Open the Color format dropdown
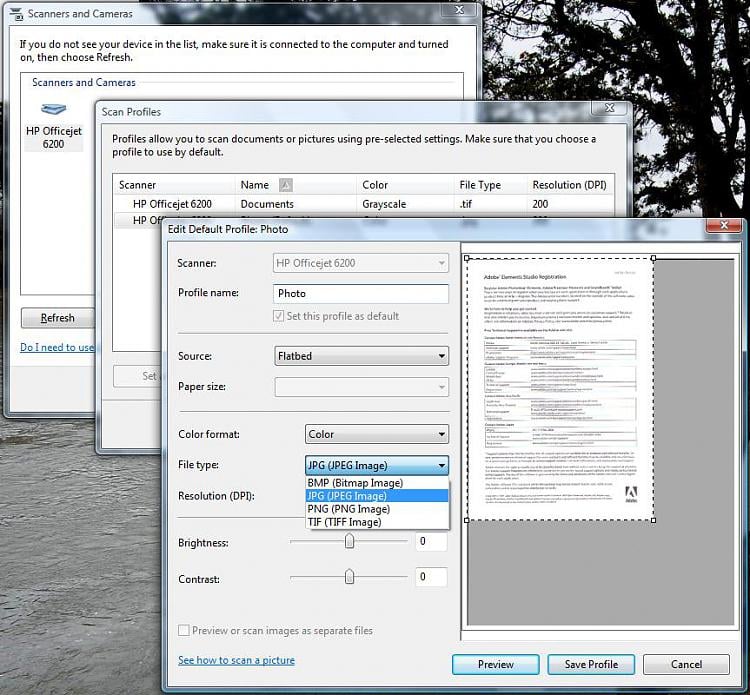 (x=377, y=434)
